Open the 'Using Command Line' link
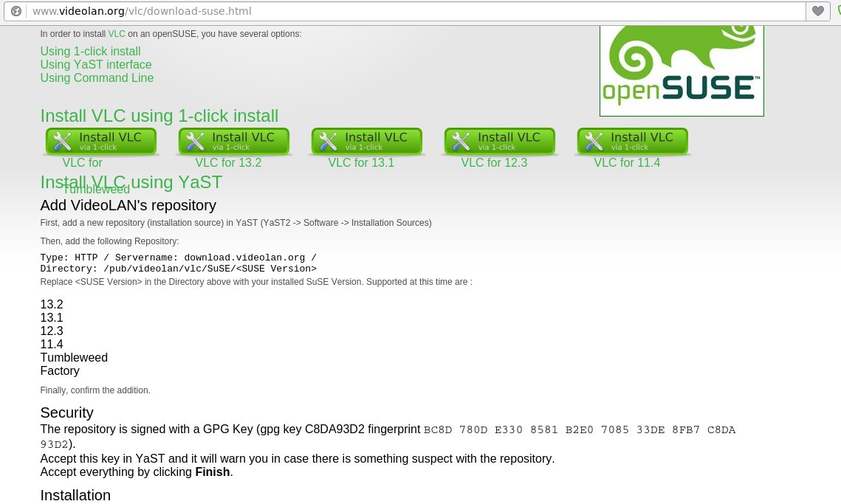 pos(97,77)
